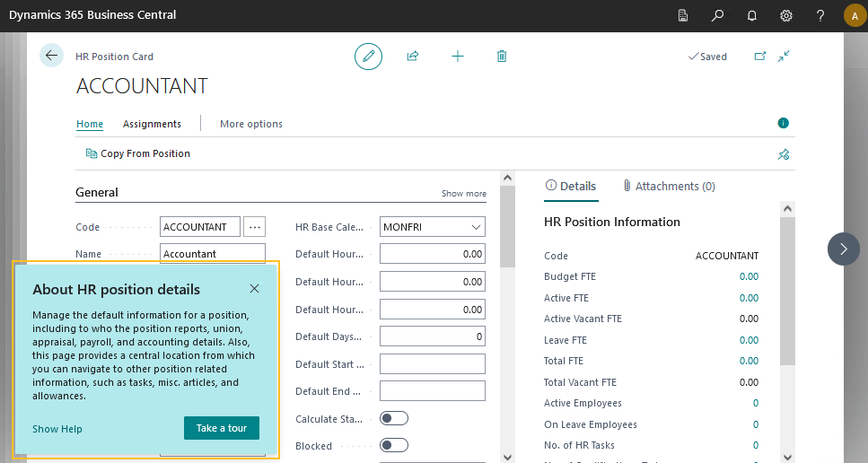The image size is (868, 463).
Task: Click the Default Start field input
Action: coord(432,363)
